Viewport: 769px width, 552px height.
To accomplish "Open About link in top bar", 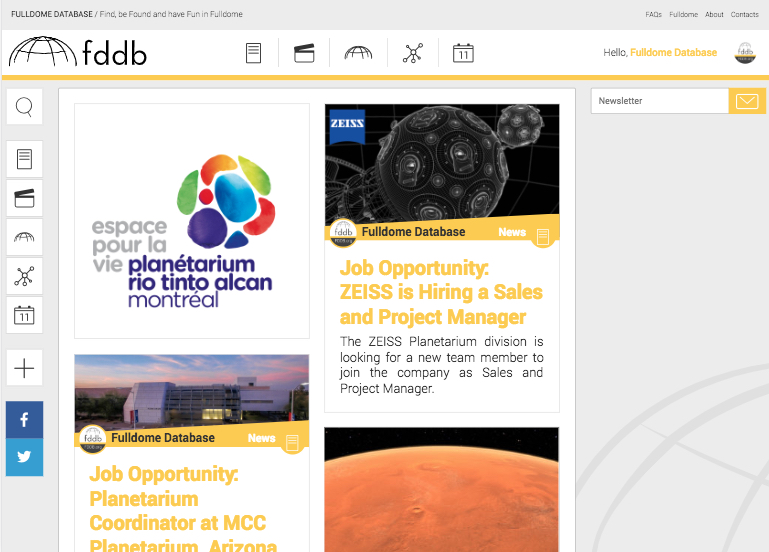I will pyautogui.click(x=714, y=15).
